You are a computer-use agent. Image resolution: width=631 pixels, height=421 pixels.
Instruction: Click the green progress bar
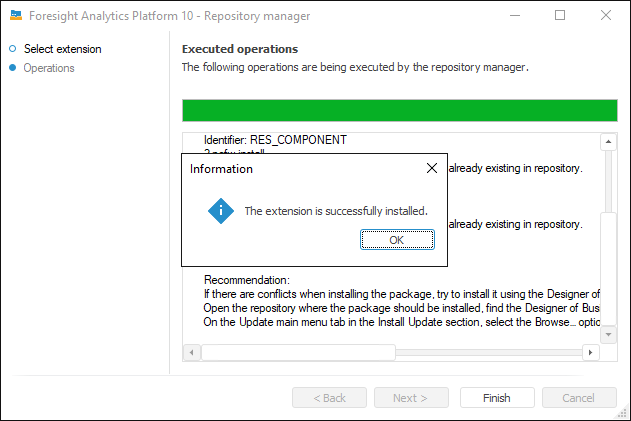click(x=400, y=110)
